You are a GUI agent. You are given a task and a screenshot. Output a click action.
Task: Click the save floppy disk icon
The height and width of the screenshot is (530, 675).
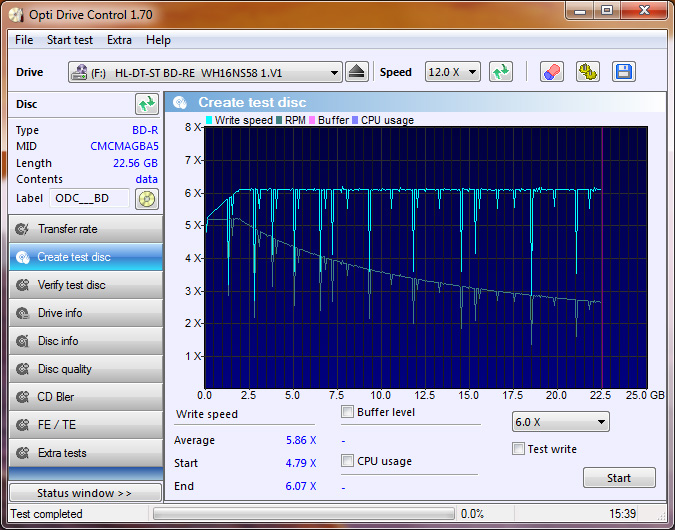[624, 72]
